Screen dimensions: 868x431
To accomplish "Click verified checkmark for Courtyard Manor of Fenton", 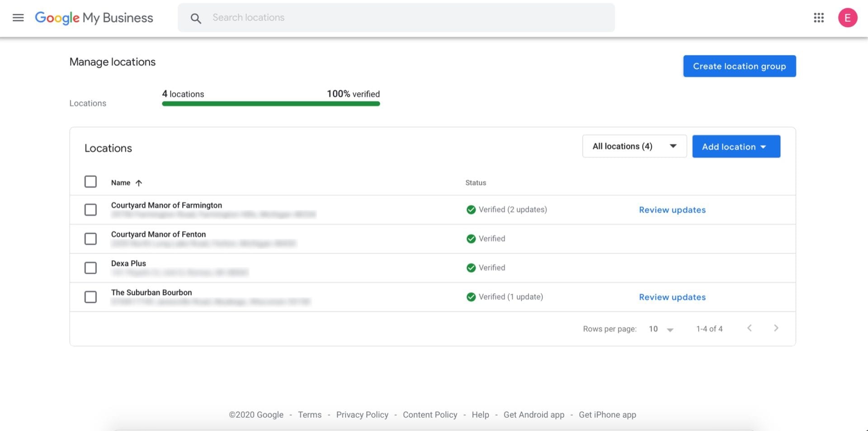I will 471,238.
